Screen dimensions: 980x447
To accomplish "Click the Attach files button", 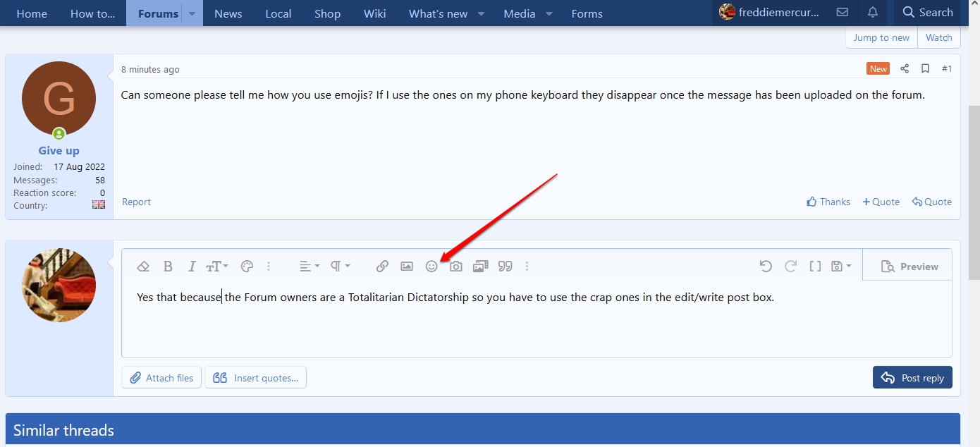I will coord(161,378).
